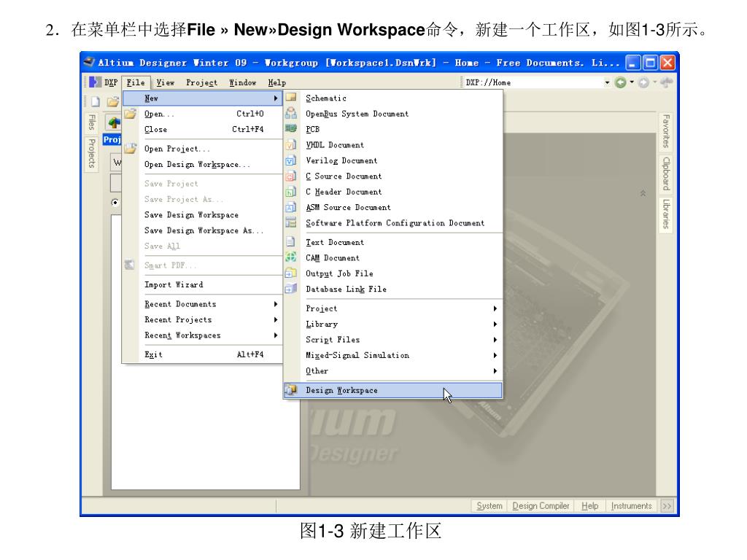Screen dimensions: 747x560
Task: Select Open Project... entry
Action: (x=203, y=149)
